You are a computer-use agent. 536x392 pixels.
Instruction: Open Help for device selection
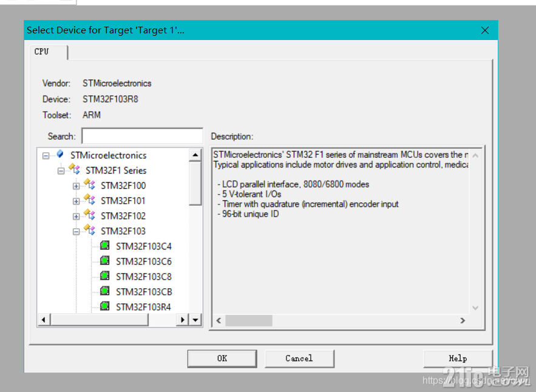pyautogui.click(x=458, y=359)
